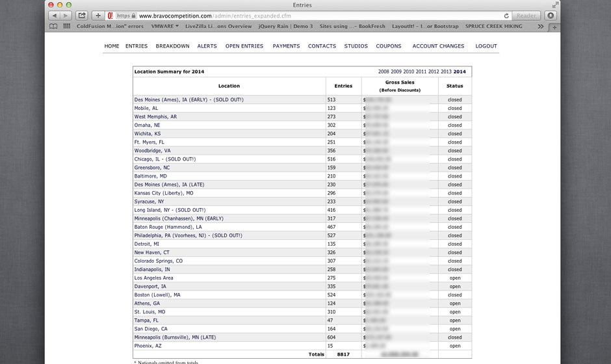This screenshot has width=611, height=364.
Task: Reload the page using the refresh icon
Action: tap(506, 16)
